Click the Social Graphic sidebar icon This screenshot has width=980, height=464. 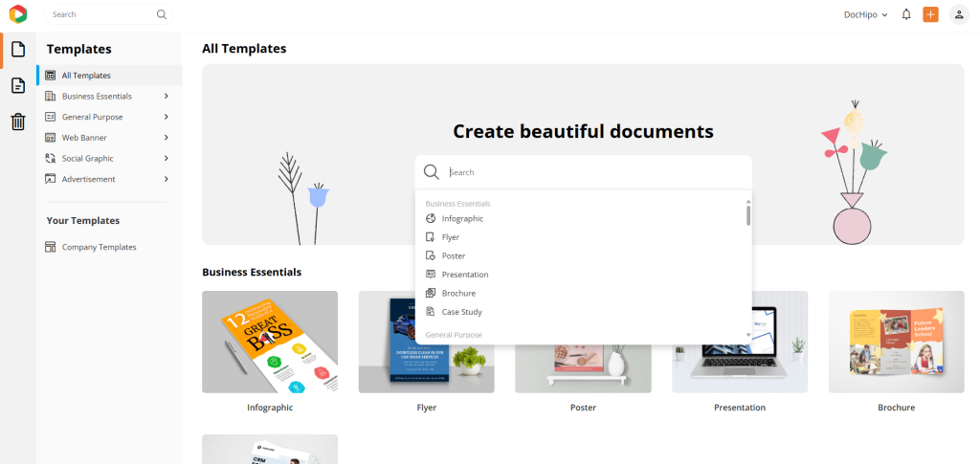(x=51, y=159)
